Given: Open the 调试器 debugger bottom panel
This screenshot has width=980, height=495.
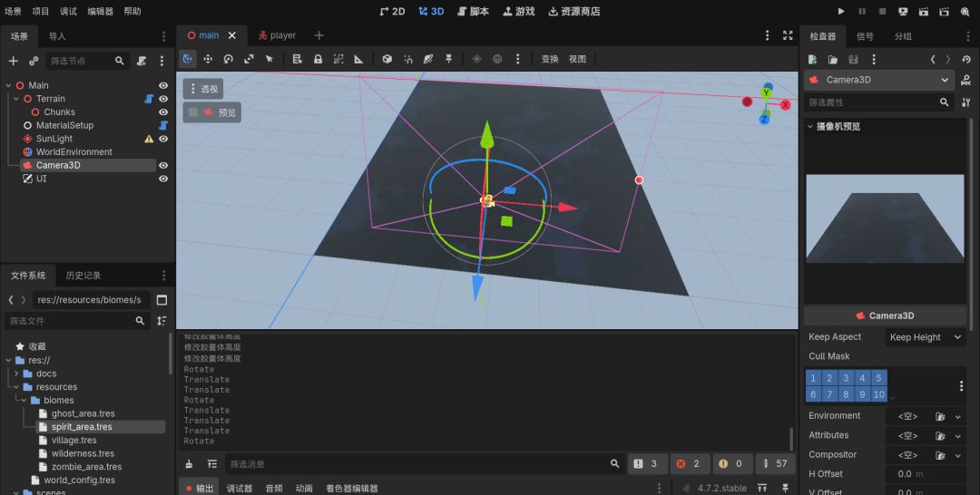Looking at the screenshot, I should (x=240, y=488).
